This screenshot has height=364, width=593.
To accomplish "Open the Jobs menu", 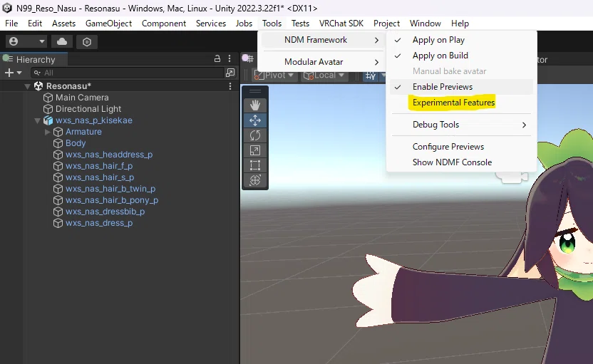I will click(244, 24).
